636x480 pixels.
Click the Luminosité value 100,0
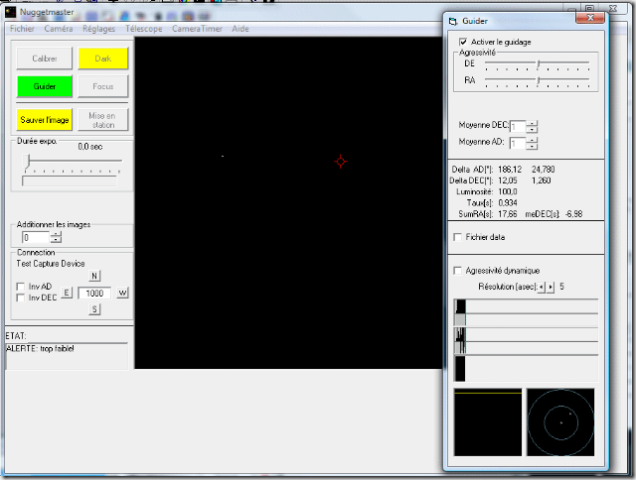tap(507, 192)
